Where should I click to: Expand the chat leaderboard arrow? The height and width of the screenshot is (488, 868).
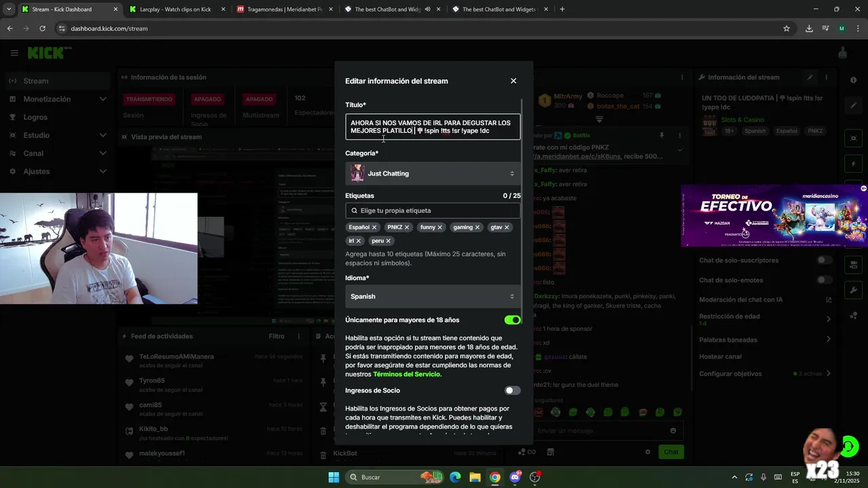(x=599, y=119)
